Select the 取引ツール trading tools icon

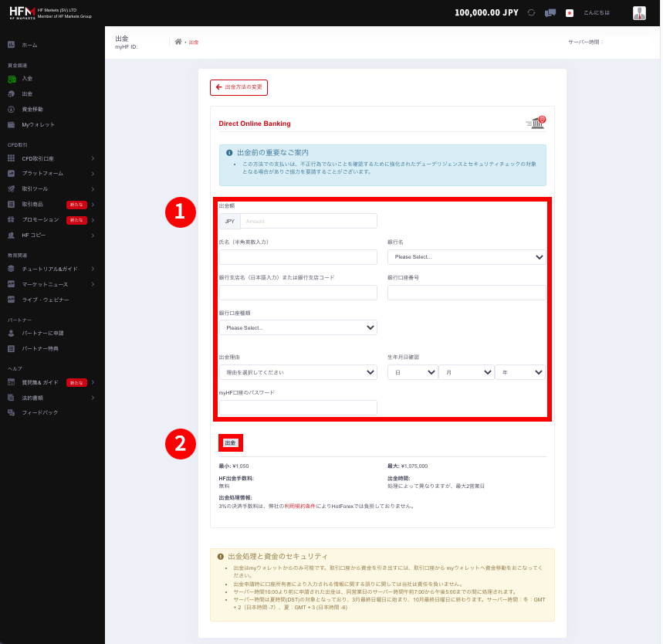coord(12,188)
